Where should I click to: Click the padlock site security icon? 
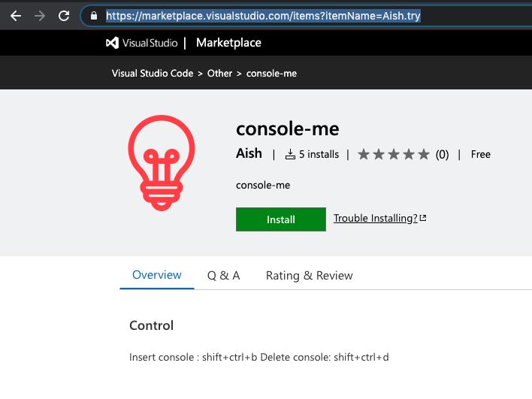pyautogui.click(x=94, y=16)
